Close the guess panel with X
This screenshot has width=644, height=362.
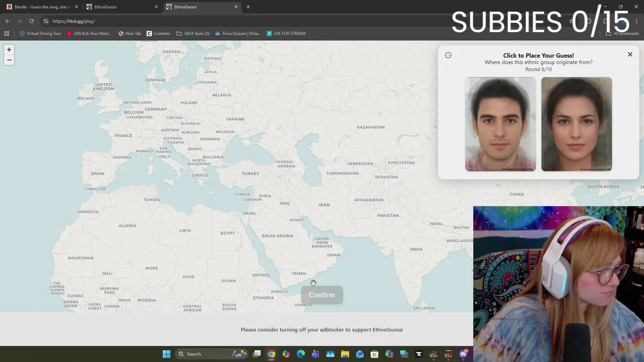(x=630, y=54)
